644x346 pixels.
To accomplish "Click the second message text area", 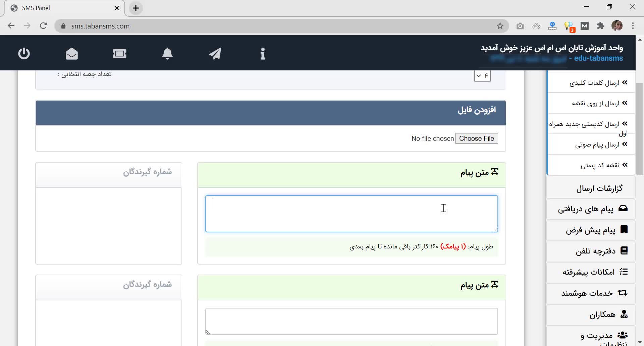I will (351, 321).
